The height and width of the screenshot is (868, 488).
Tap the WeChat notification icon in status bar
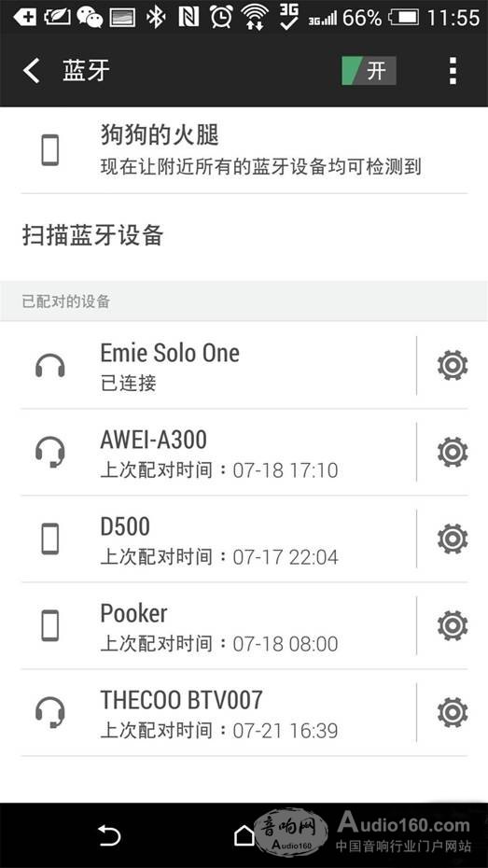pos(90,17)
